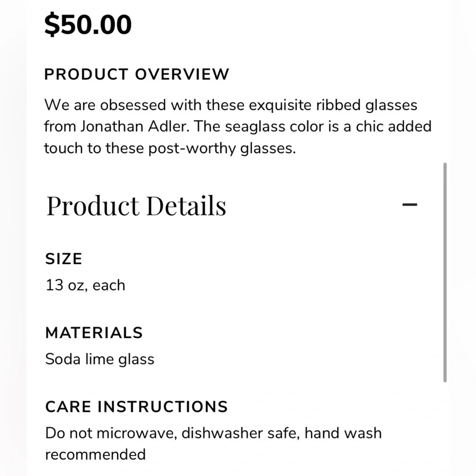Click the hand wash text
476x476 pixels.
pos(343,433)
